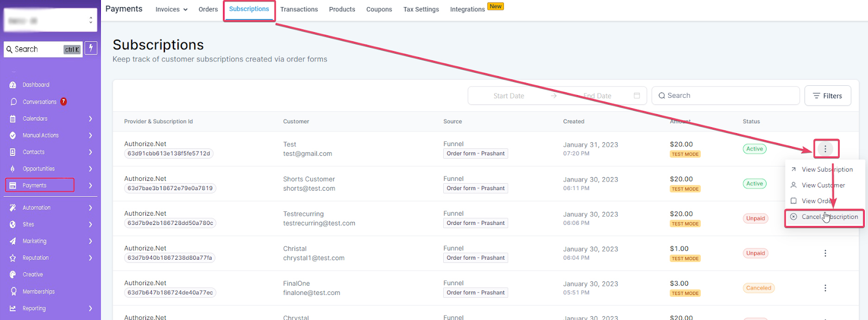
Task: Click the End Date field
Action: (597, 96)
